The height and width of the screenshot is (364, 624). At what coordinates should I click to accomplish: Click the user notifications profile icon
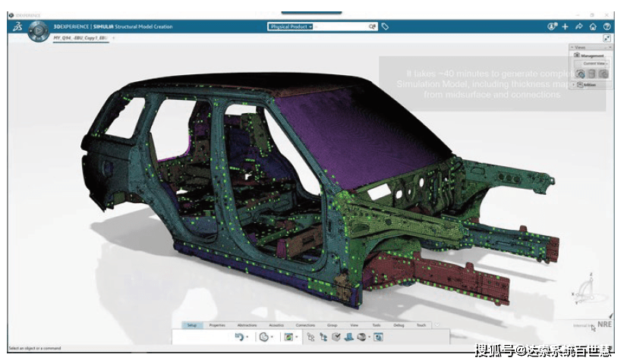click(x=552, y=27)
